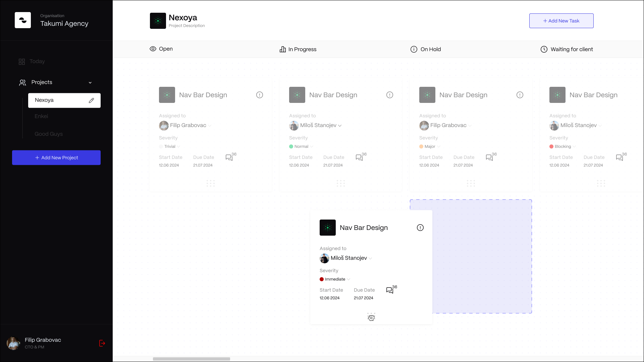Image resolution: width=644 pixels, height=362 pixels.
Task: Click the info icon on the Trivial severity card
Action: (259, 95)
